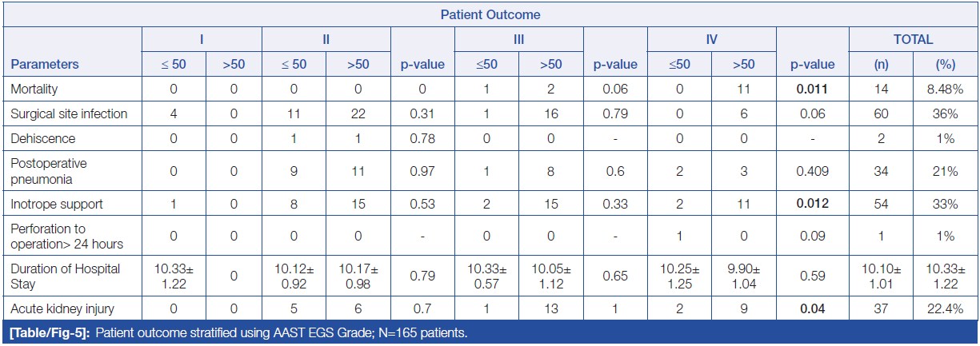Click the Patient Outcome table title
The image size is (980, 346).
(x=490, y=14)
